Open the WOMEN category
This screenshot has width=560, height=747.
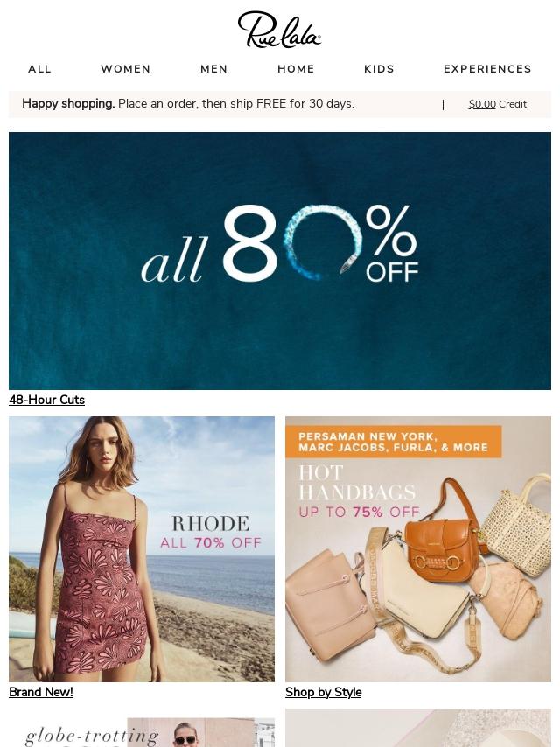(126, 69)
